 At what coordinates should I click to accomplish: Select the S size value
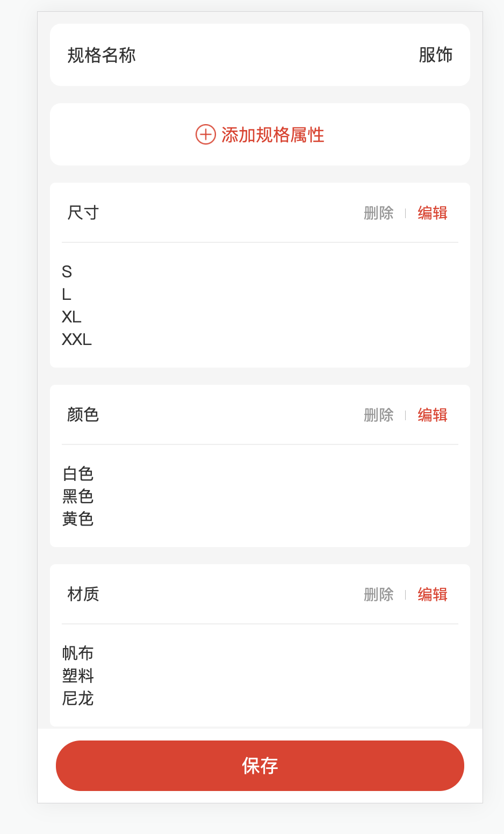click(x=67, y=272)
